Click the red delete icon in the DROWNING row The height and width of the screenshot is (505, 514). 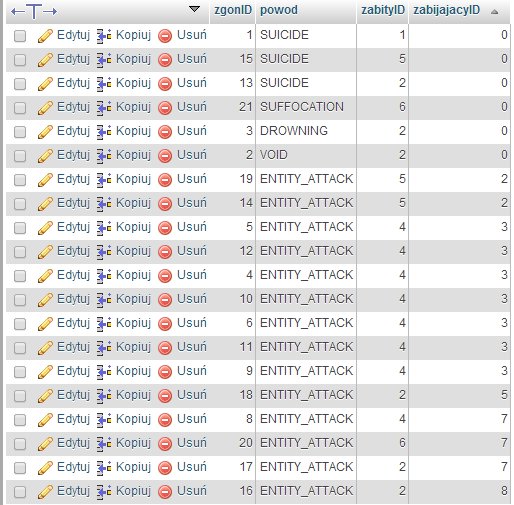pos(165,132)
